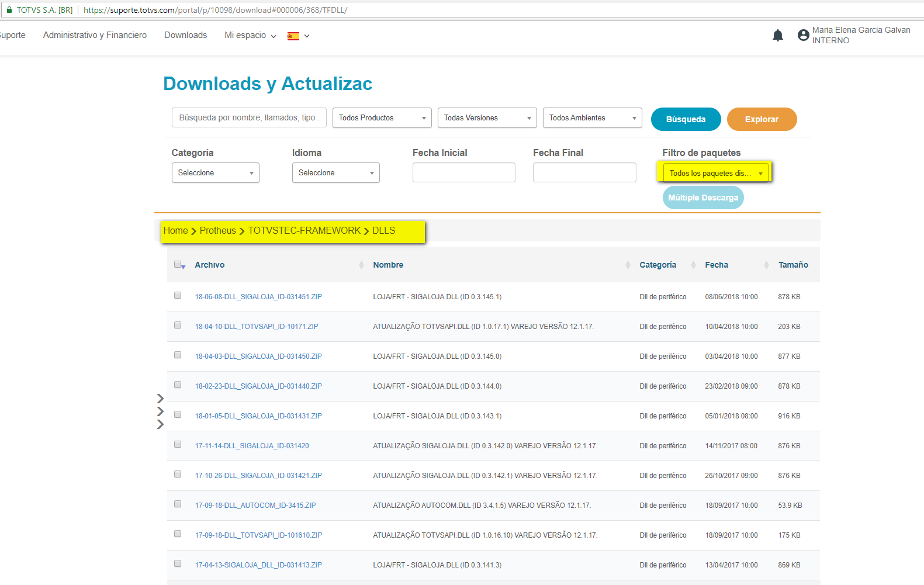Viewport: 924px width, 585px height.
Task: Expand the language selector chevron
Action: (307, 36)
